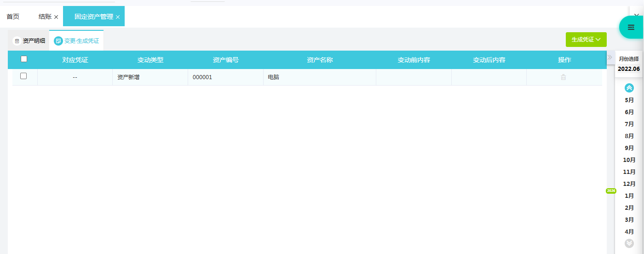Check the select-all checkbox in table header
Screen dimensions: 644x254
pos(24,59)
